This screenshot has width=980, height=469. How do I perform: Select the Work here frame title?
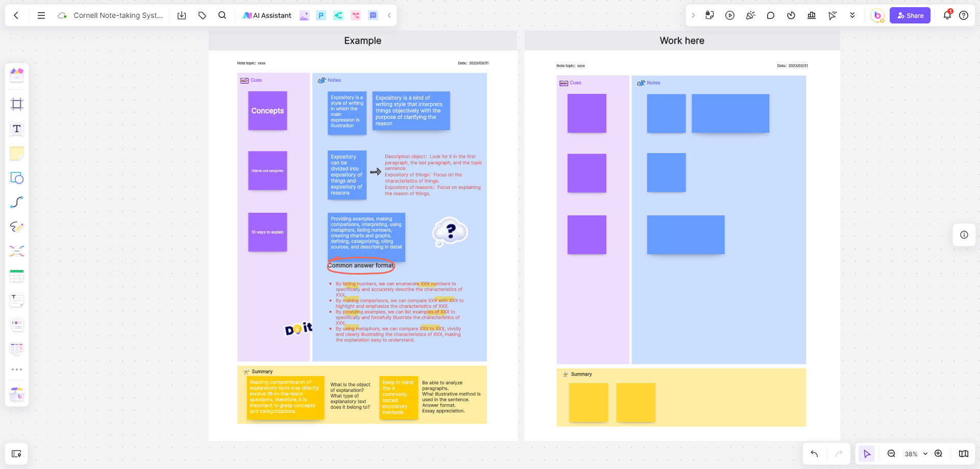pos(682,41)
